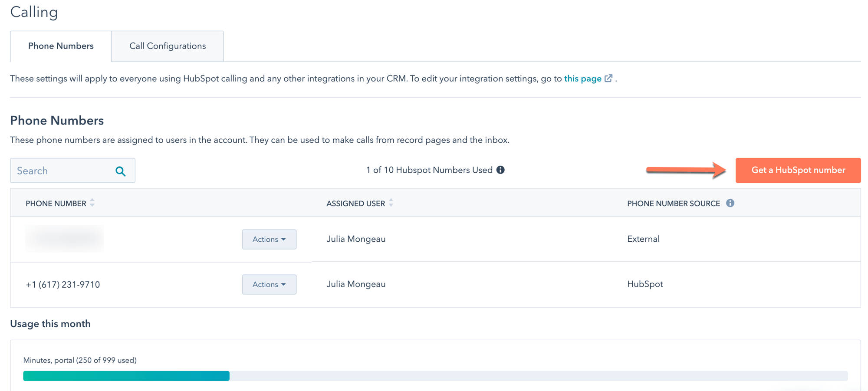The height and width of the screenshot is (391, 868).
Task: Sort by Phone Number column arrows
Action: (x=92, y=203)
